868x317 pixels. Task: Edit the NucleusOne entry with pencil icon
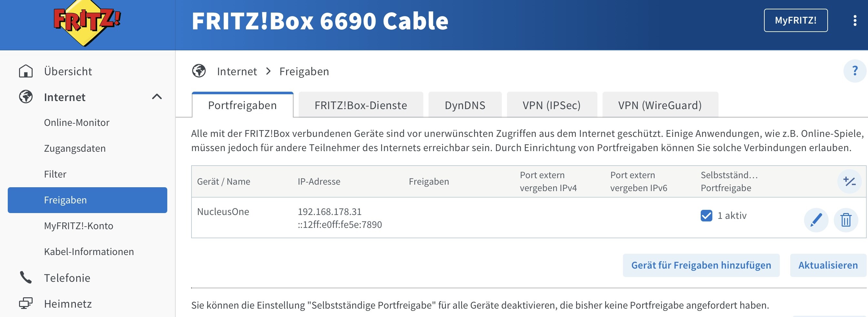pos(816,220)
